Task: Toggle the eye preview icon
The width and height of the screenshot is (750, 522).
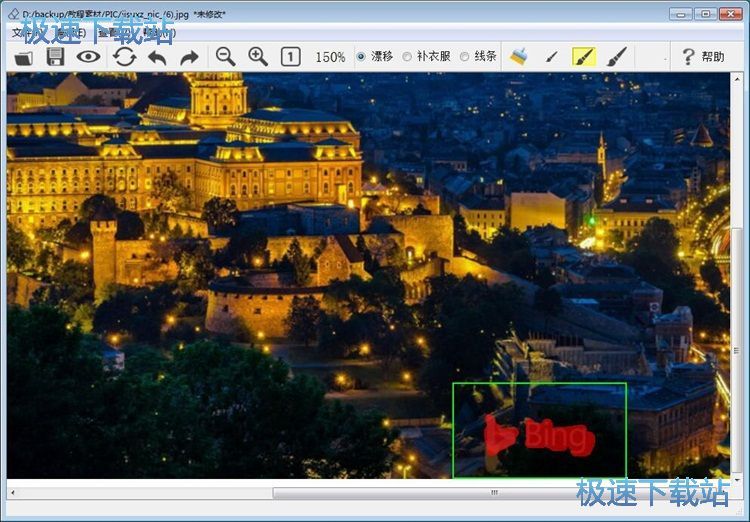Action: pyautogui.click(x=89, y=57)
